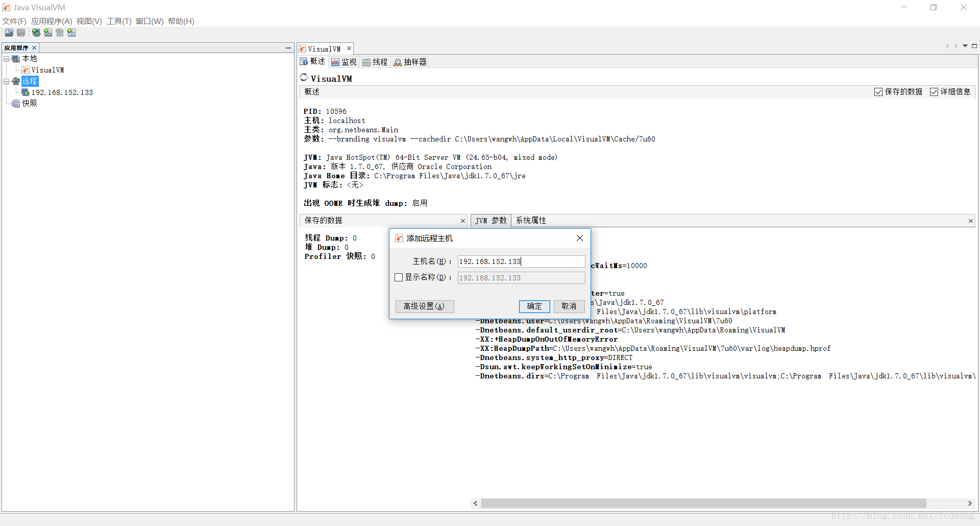Close the 添加远程主机 dialog
Screen dimensions: 980x526
(x=580, y=238)
